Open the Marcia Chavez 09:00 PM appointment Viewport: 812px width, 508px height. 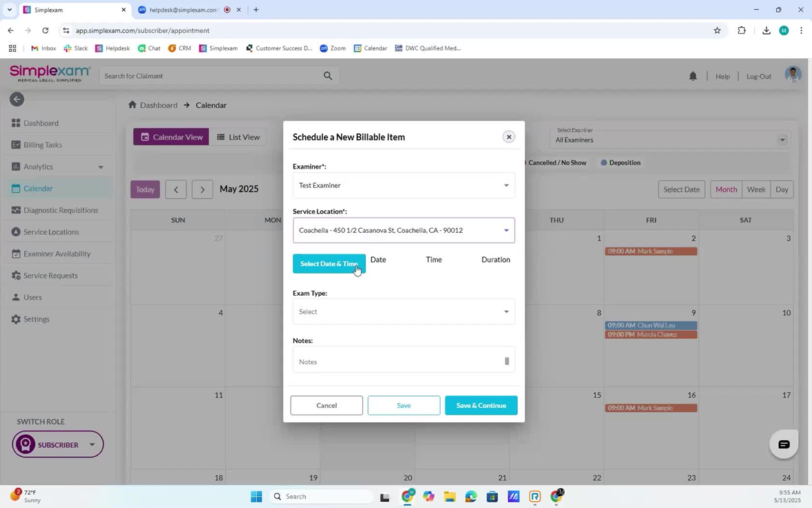(651, 335)
